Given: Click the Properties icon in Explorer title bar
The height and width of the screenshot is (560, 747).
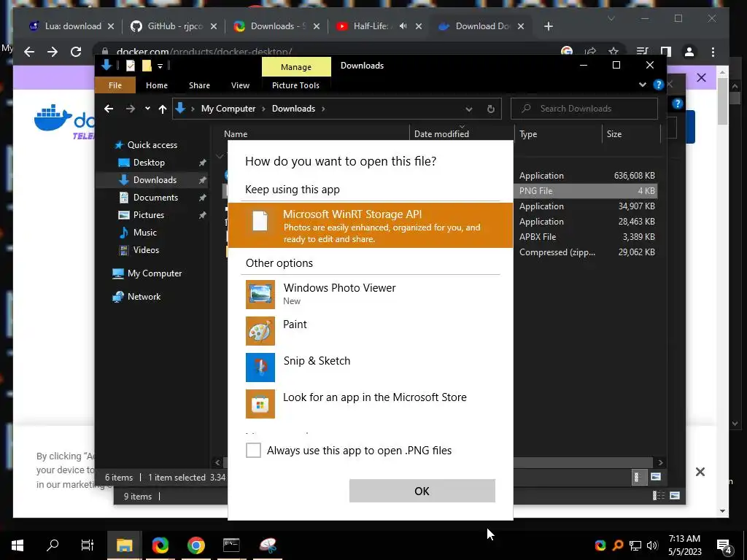Looking at the screenshot, I should pos(130,66).
